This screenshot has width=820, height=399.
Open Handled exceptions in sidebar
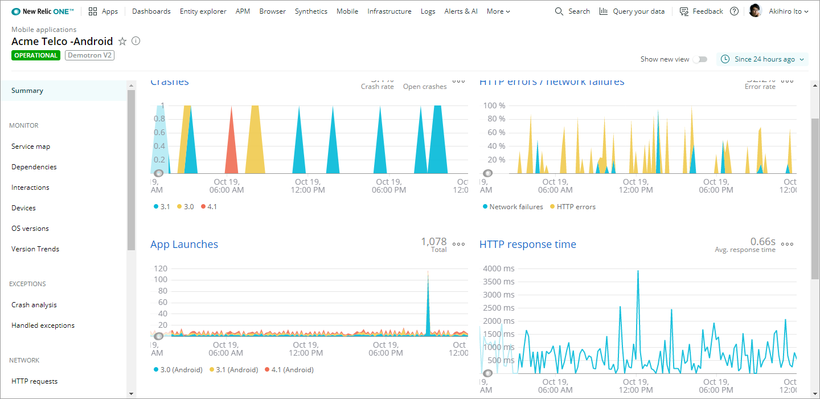pyautogui.click(x=43, y=325)
